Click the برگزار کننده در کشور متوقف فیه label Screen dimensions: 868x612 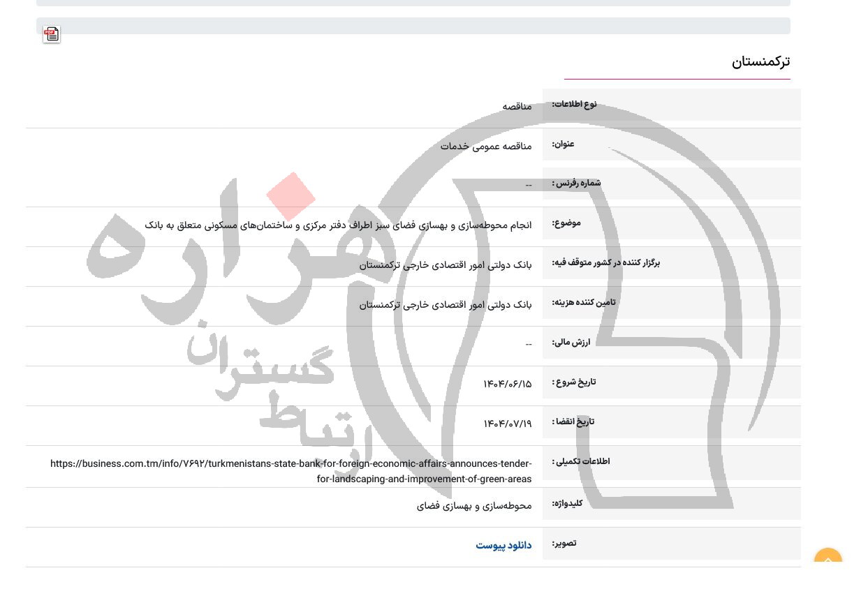pyautogui.click(x=605, y=263)
